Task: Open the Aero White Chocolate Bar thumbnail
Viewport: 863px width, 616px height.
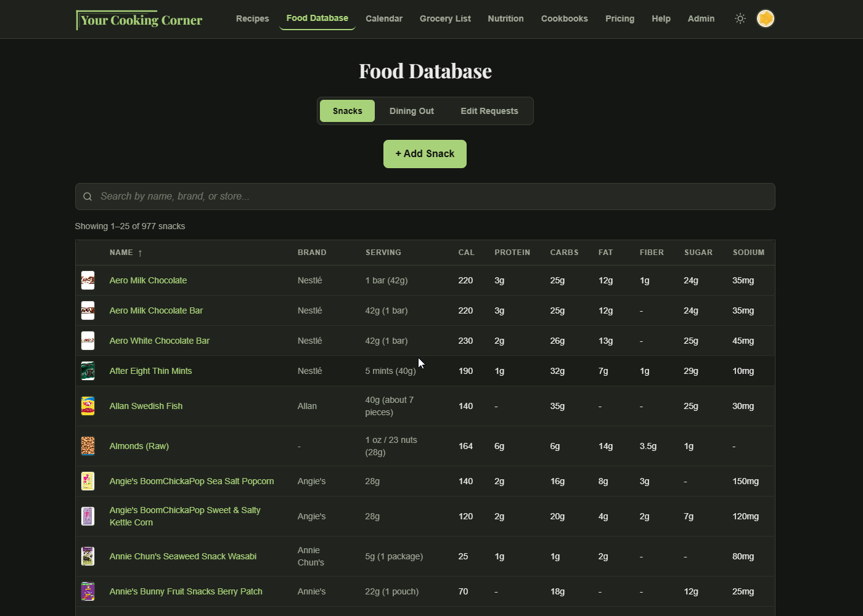Action: pyautogui.click(x=88, y=341)
